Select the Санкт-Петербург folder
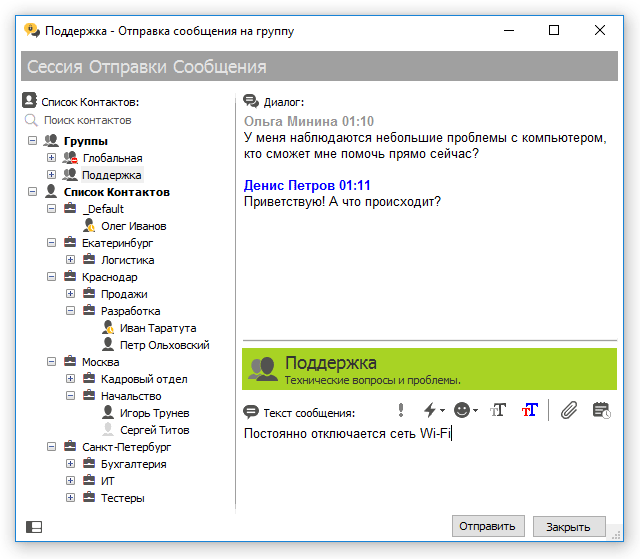The width and height of the screenshot is (640, 559). click(x=127, y=447)
